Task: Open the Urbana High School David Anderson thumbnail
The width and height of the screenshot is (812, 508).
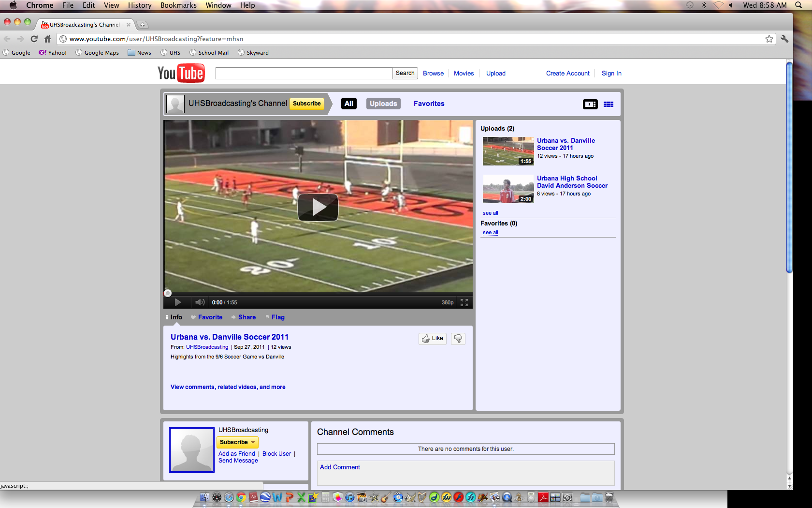Action: point(508,189)
